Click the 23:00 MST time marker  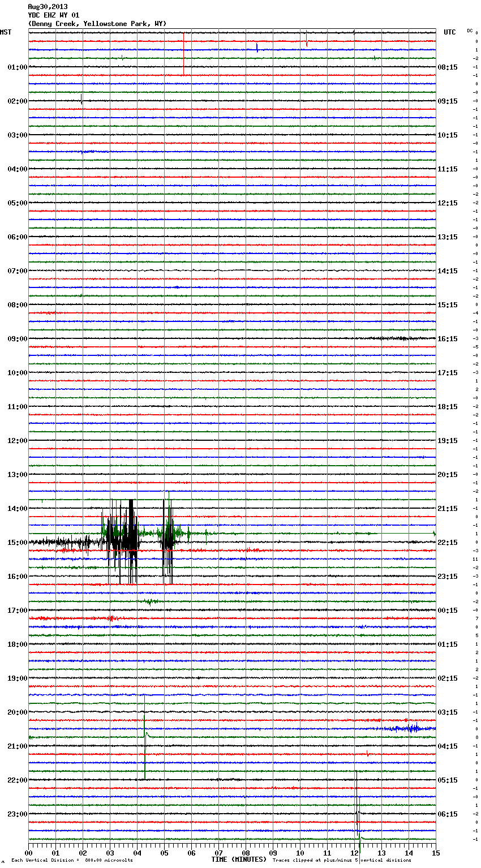pos(17,814)
